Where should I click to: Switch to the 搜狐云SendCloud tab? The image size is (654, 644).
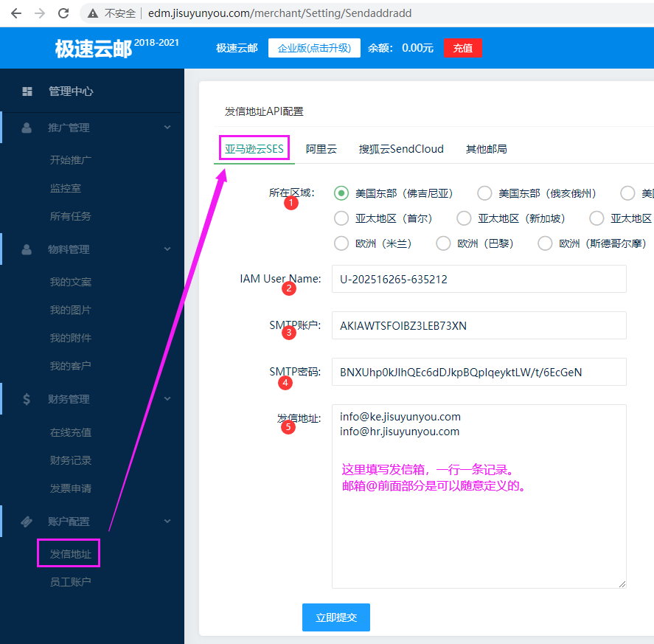(401, 149)
